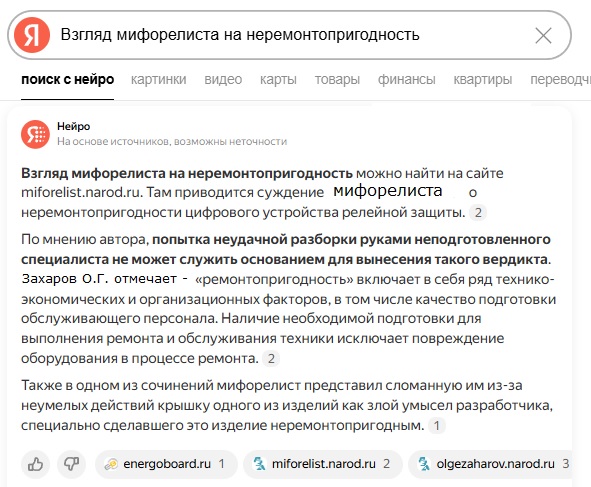
Task: Select the квартиры tab
Action: tap(483, 79)
